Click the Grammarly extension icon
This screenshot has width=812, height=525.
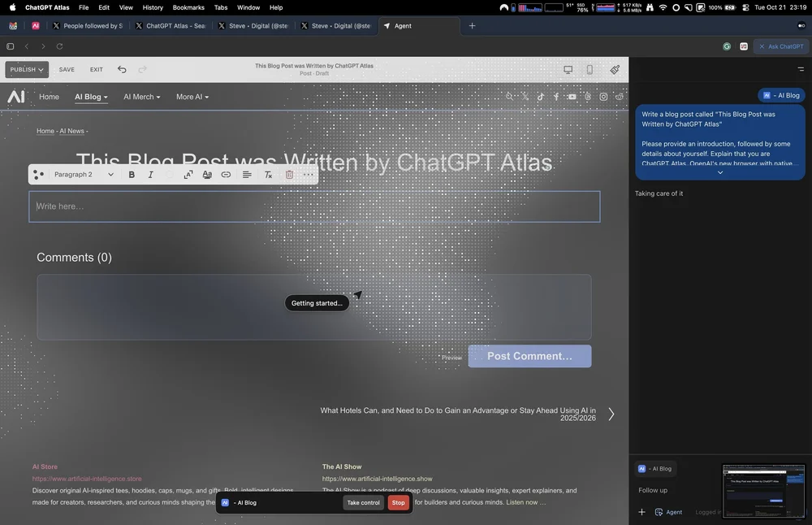pyautogui.click(x=727, y=46)
